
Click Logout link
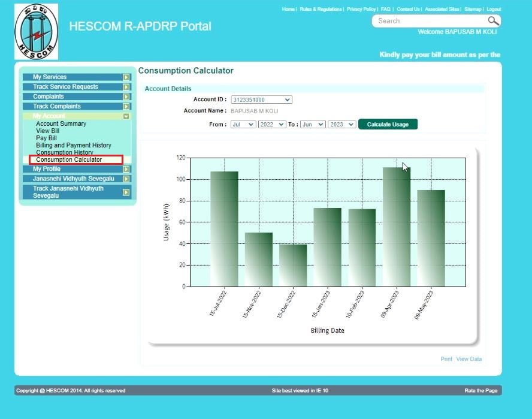pos(494,9)
